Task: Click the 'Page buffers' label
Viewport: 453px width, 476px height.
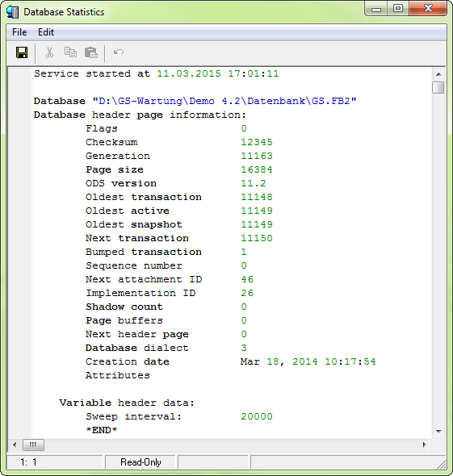Action: [x=124, y=320]
